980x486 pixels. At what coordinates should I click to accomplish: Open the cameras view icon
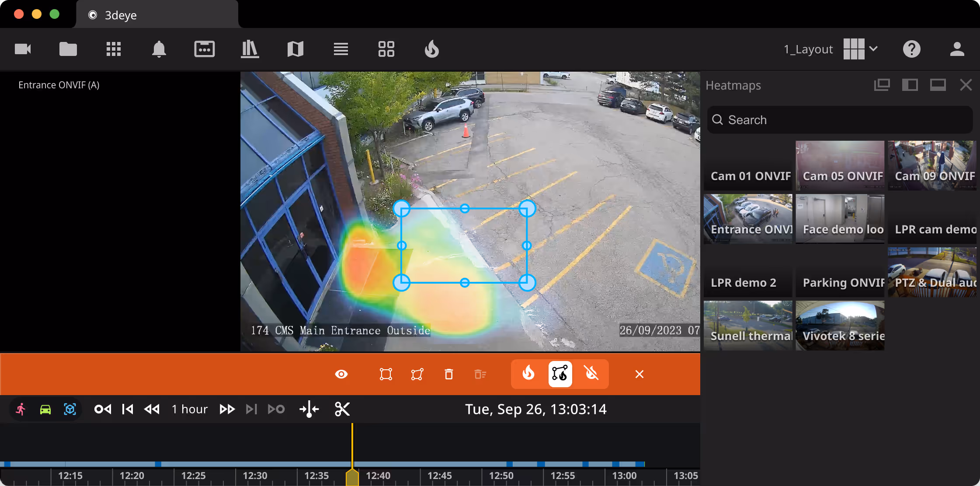23,49
